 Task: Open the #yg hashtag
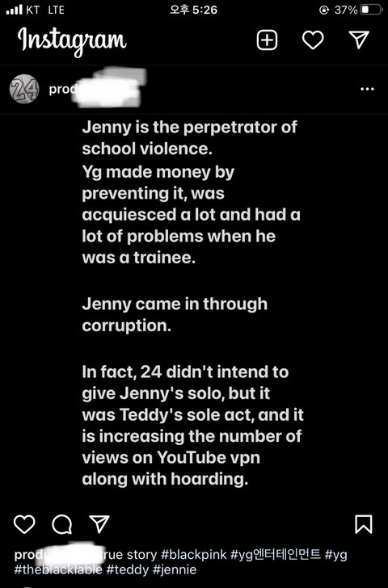pyautogui.click(x=335, y=555)
